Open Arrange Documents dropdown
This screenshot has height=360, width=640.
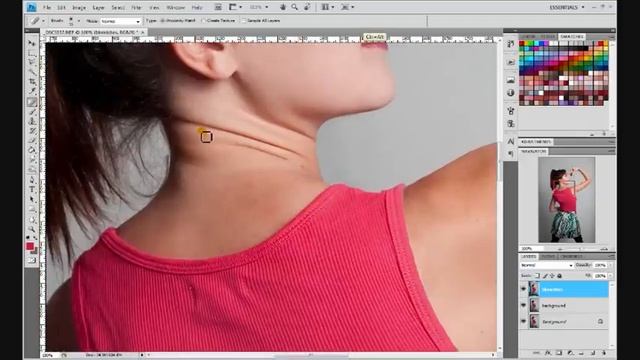pos(327,7)
